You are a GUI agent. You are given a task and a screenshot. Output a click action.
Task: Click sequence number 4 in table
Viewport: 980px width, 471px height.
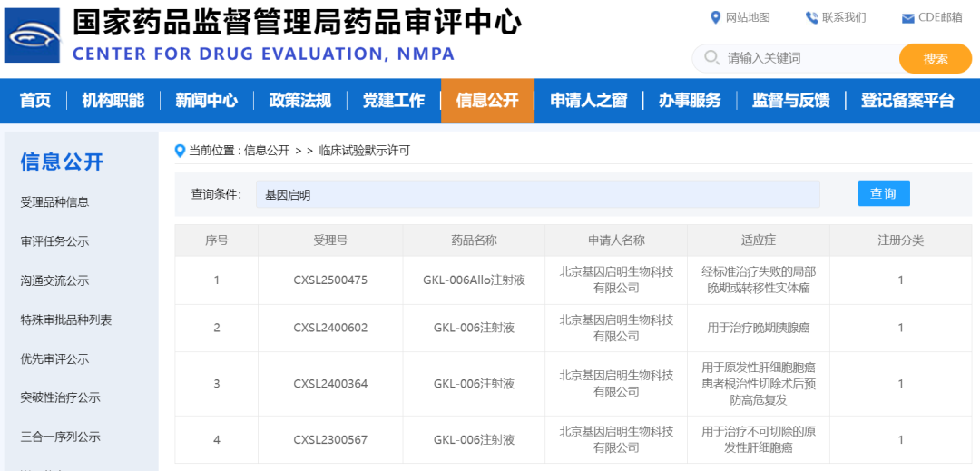click(x=217, y=440)
